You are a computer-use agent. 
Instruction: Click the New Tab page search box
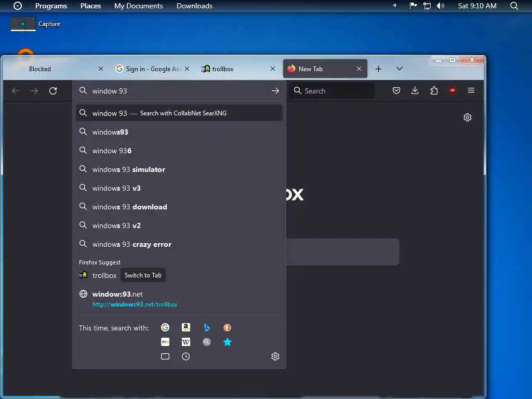pyautogui.click(x=343, y=252)
